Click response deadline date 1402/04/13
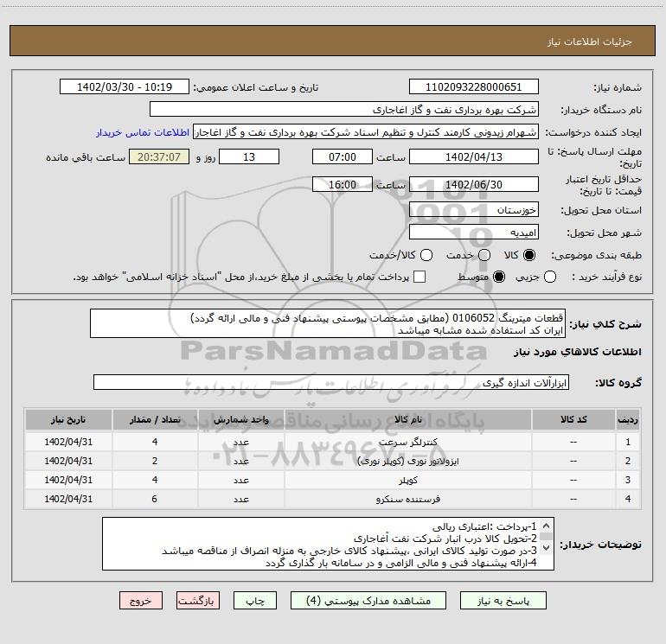The image size is (666, 644). tap(474, 156)
